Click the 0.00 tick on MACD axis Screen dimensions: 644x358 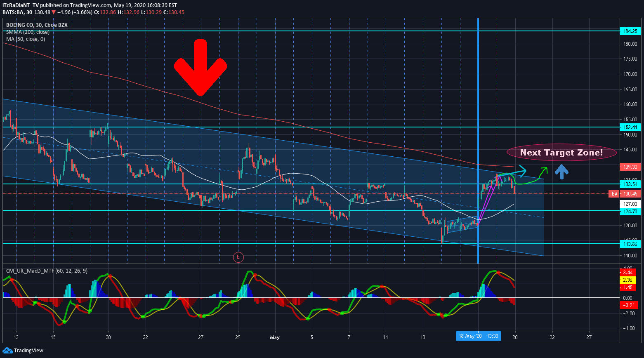point(627,298)
